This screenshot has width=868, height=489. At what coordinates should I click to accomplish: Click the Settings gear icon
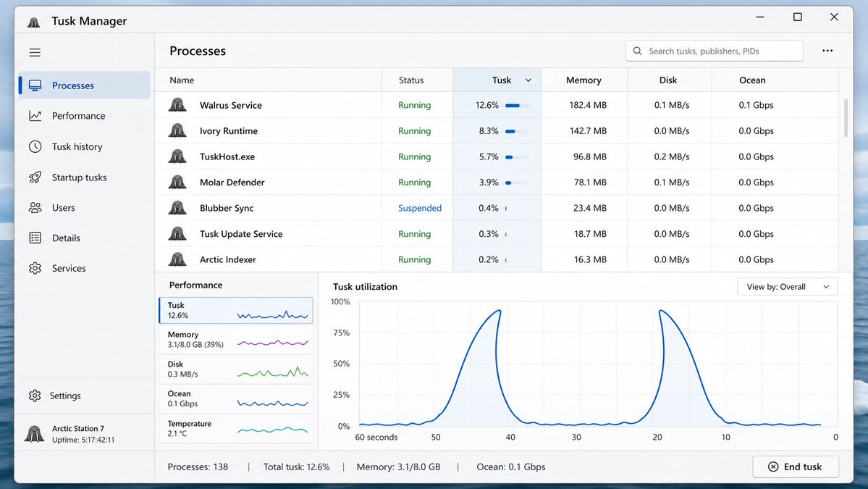click(x=35, y=396)
